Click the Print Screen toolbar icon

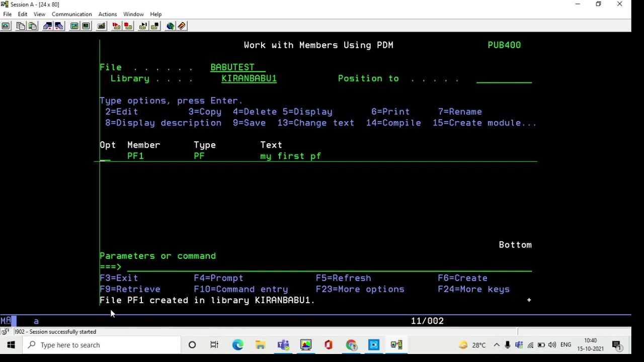pyautogui.click(x=6, y=26)
